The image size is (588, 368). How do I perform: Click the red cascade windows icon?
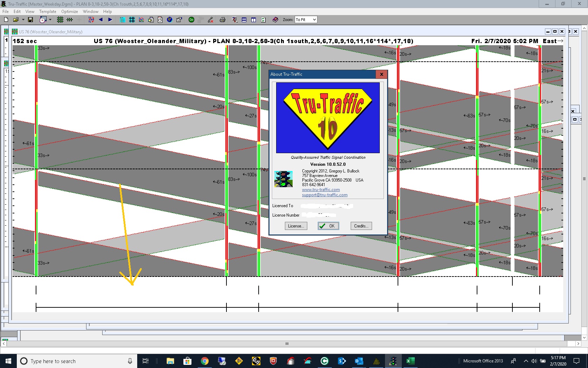click(x=234, y=20)
